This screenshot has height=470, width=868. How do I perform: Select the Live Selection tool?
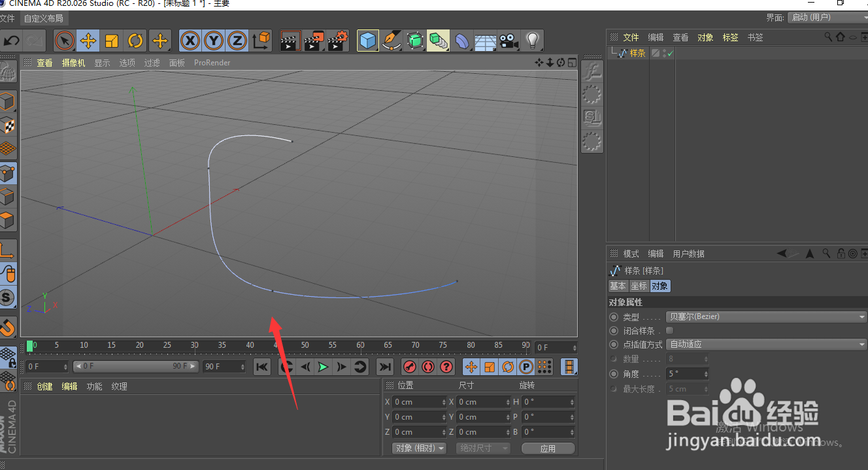click(x=64, y=41)
